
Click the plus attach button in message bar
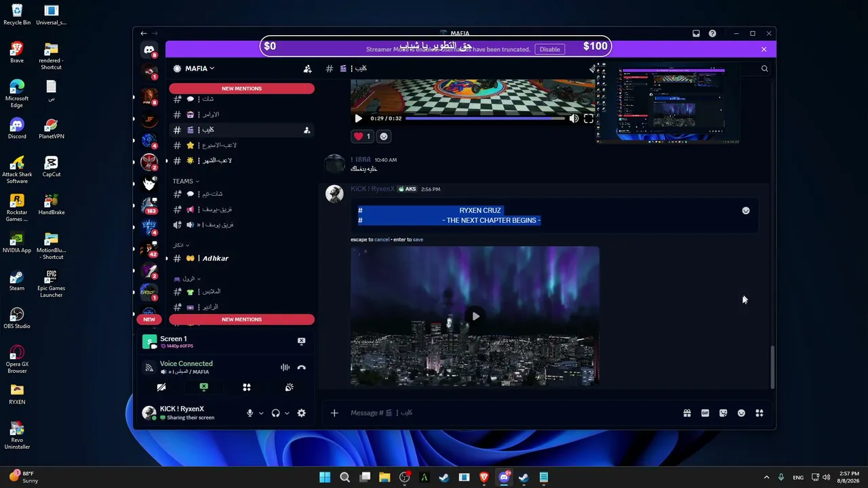[334, 413]
